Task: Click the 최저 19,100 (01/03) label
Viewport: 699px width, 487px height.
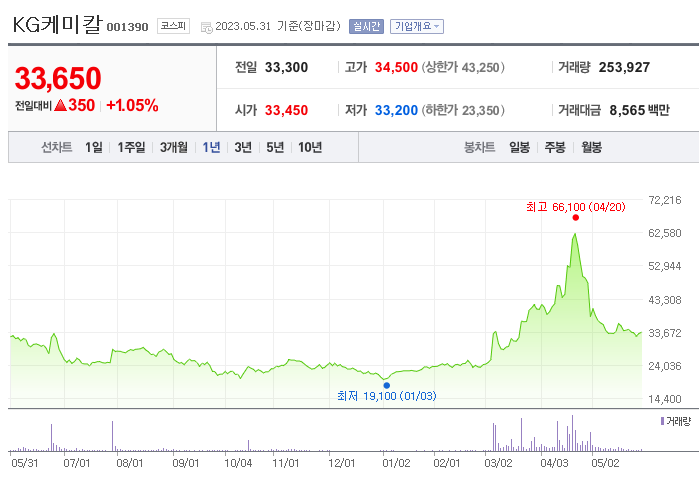Action: pos(387,396)
